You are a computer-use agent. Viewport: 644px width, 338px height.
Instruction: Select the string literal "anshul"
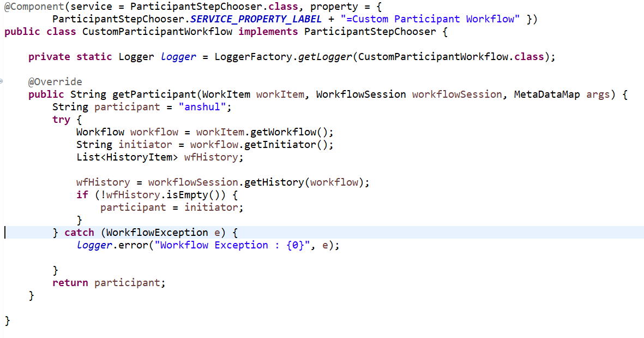(x=203, y=106)
